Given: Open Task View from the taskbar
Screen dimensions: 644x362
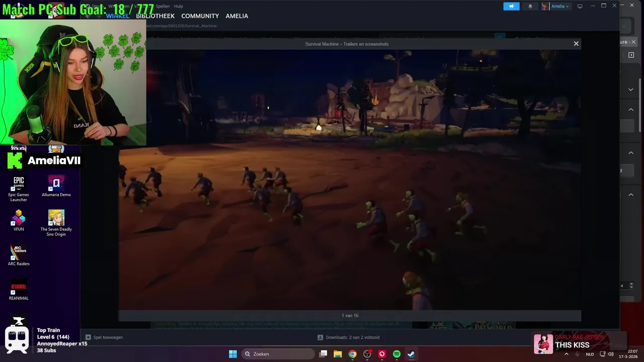Looking at the screenshot, I should (x=324, y=354).
